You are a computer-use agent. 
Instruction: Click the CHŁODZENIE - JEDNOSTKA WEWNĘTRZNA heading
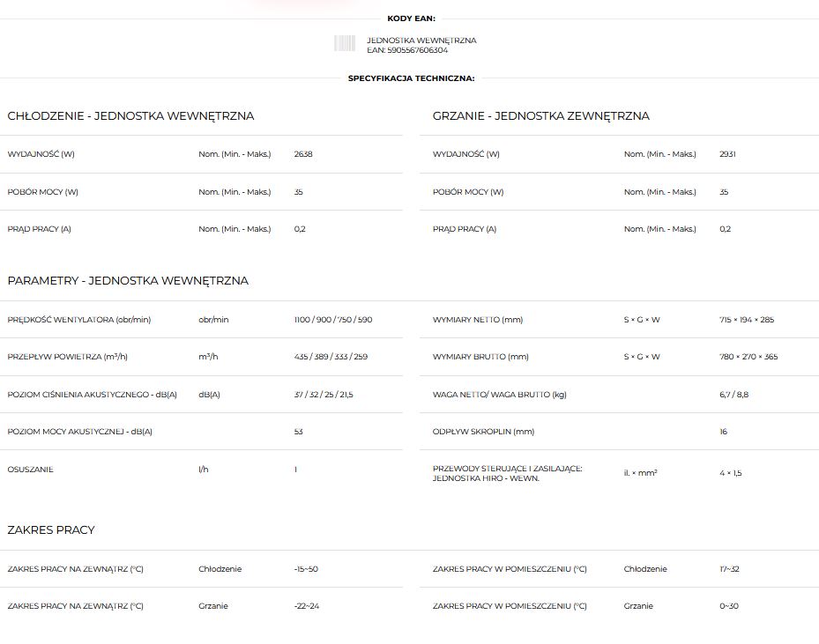[130, 116]
